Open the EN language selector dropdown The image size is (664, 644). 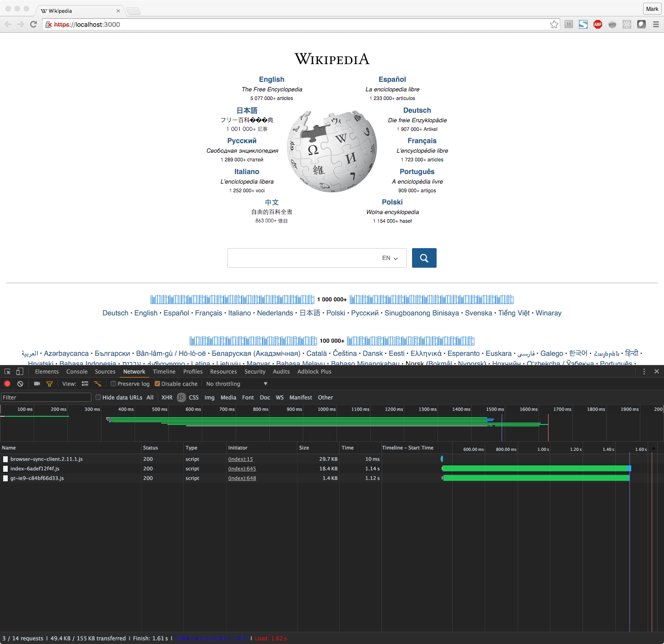[390, 258]
